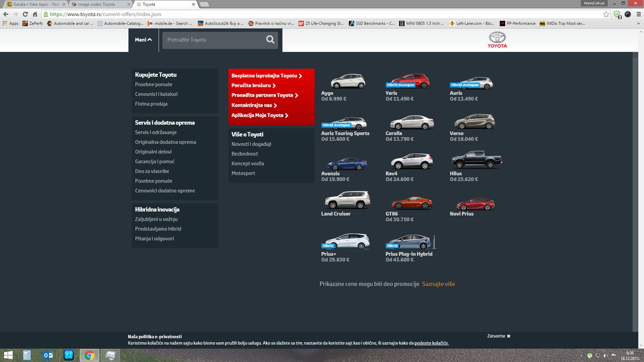Select the Auris car image
This screenshot has height=362, width=644.
click(x=472, y=82)
